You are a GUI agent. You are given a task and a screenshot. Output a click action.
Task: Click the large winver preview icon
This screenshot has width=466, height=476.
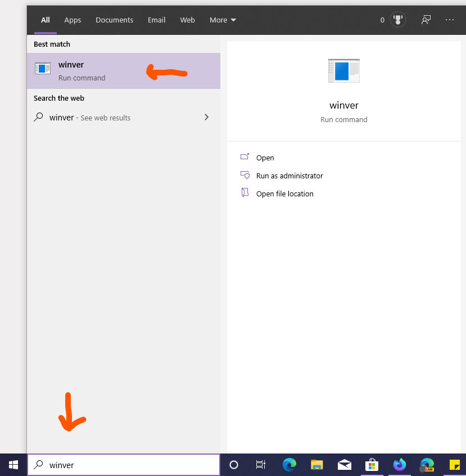click(x=343, y=71)
